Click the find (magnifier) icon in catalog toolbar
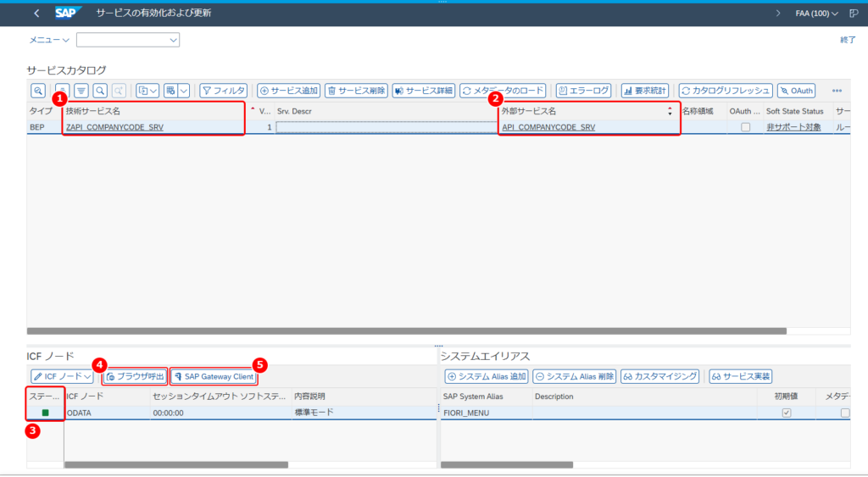The image size is (868, 477). 100,91
